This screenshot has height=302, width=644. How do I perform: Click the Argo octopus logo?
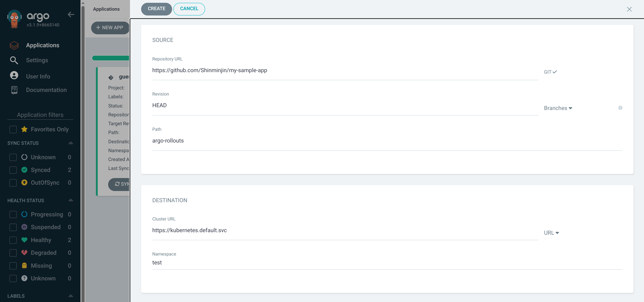click(14, 19)
